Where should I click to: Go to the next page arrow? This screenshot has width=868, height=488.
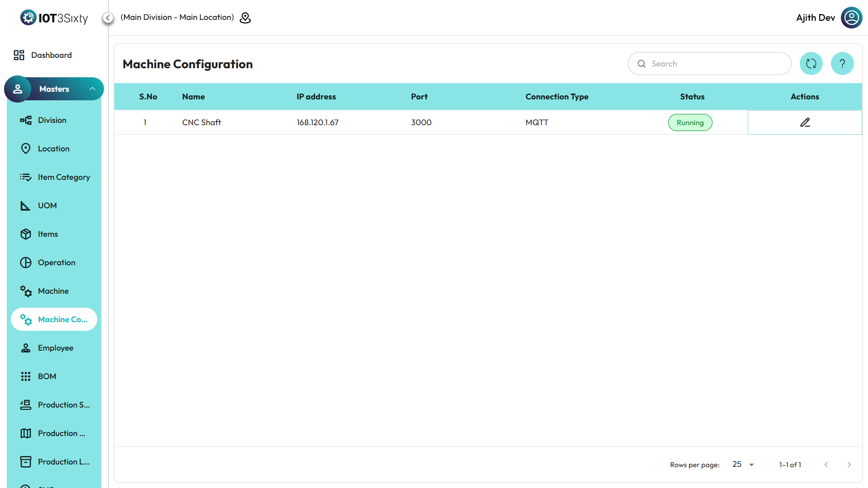(849, 465)
